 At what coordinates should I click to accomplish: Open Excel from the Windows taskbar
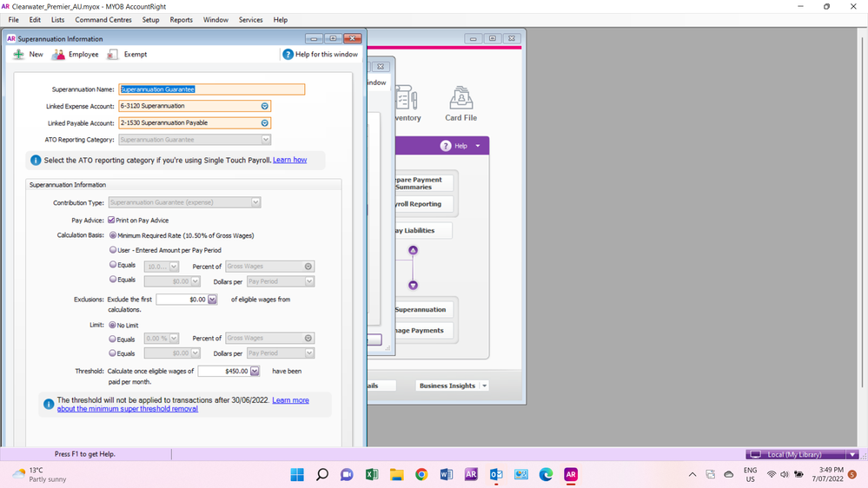click(372, 474)
